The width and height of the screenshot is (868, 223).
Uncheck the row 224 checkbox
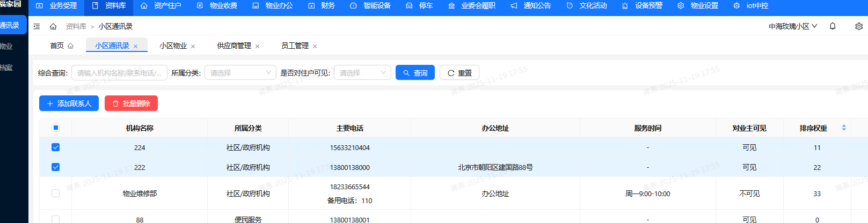(55, 147)
